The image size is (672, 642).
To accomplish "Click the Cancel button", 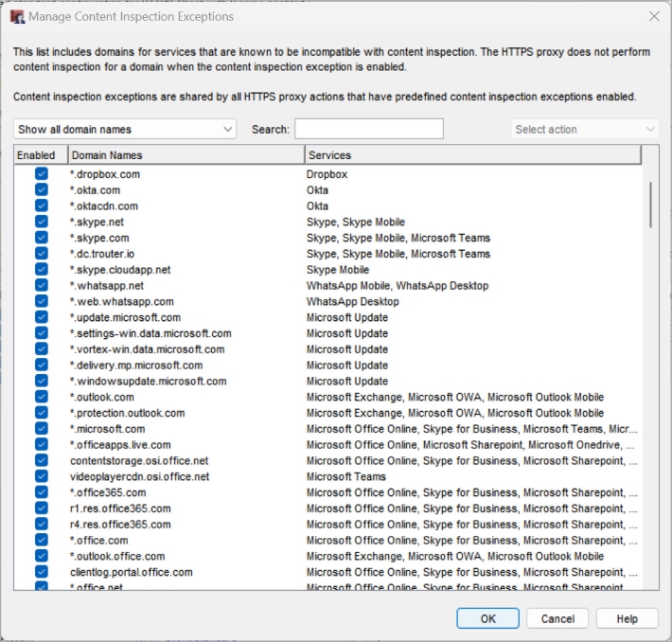I will point(557,618).
